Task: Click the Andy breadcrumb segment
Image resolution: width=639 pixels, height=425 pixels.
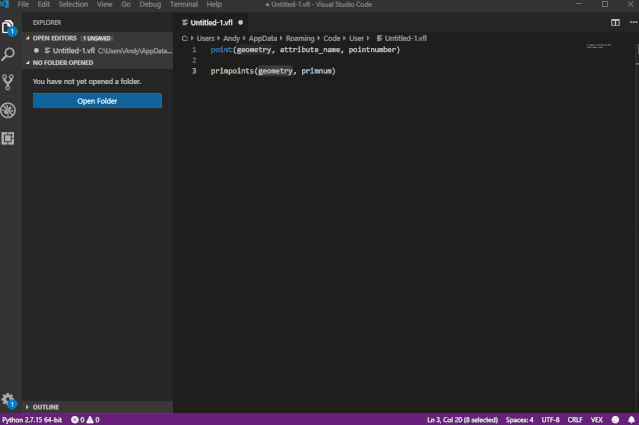Action: 231,38
